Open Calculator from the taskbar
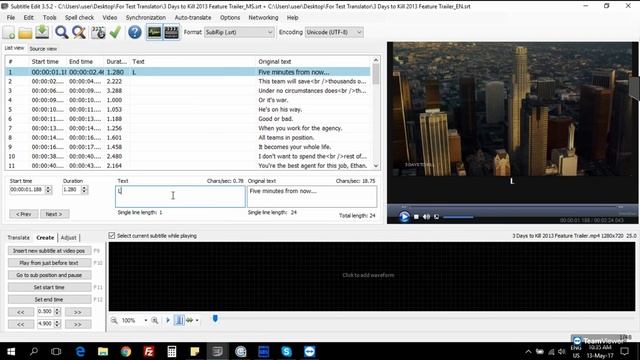 [172, 351]
